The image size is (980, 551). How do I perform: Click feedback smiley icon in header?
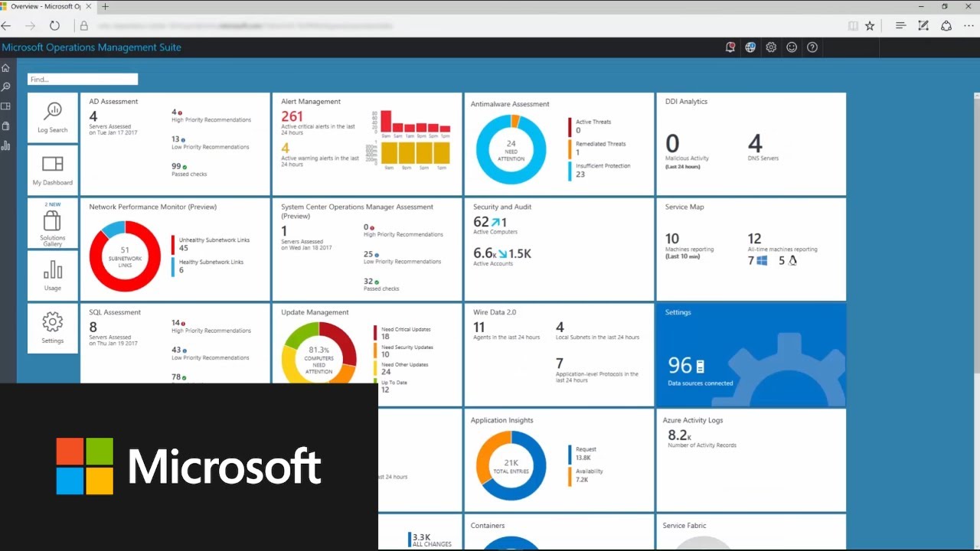click(x=792, y=47)
